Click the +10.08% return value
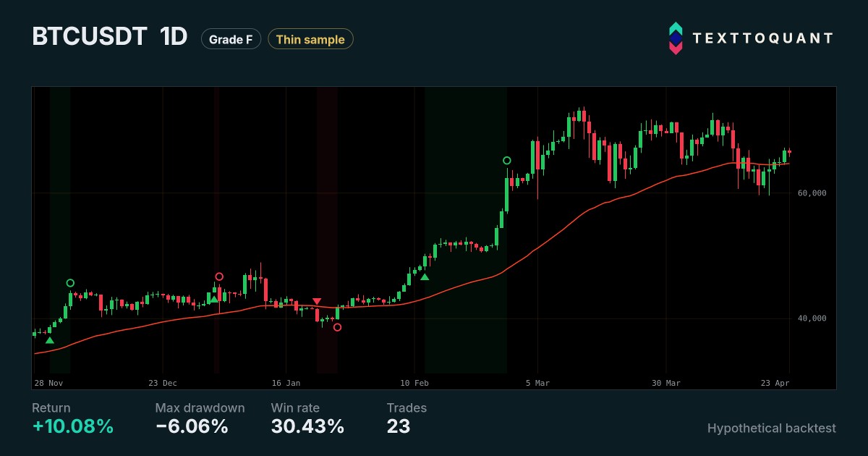 (73, 427)
